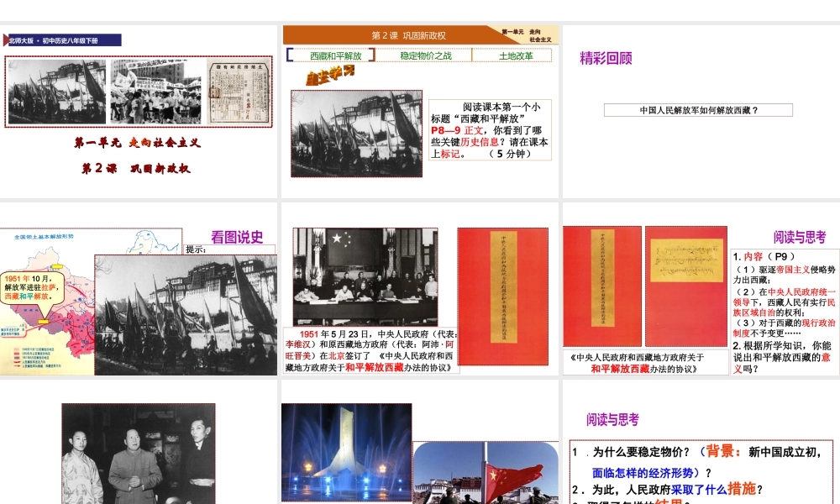This screenshot has height=504, width=840.
Task: Click the 阅读与思考 heading above 1. 内容（P9）
Action: coord(800,237)
